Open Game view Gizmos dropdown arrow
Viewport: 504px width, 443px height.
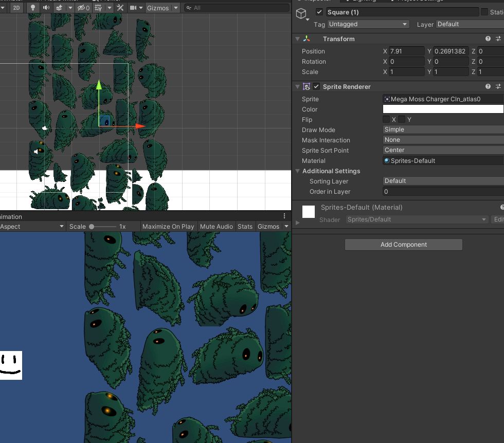[x=286, y=227]
